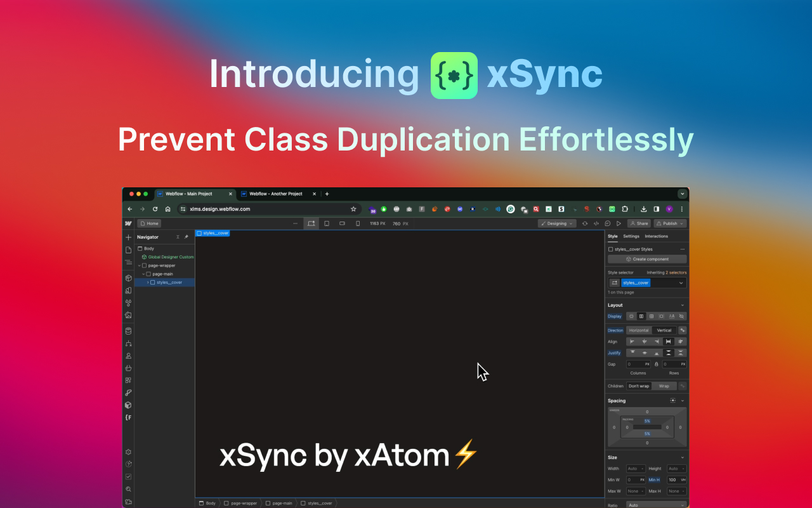
Task: Open the Style selector dropdown arrow
Action: [681, 283]
